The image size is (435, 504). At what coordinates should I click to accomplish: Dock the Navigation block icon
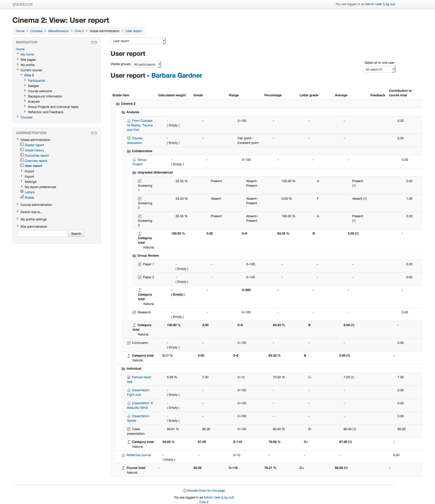pos(96,43)
